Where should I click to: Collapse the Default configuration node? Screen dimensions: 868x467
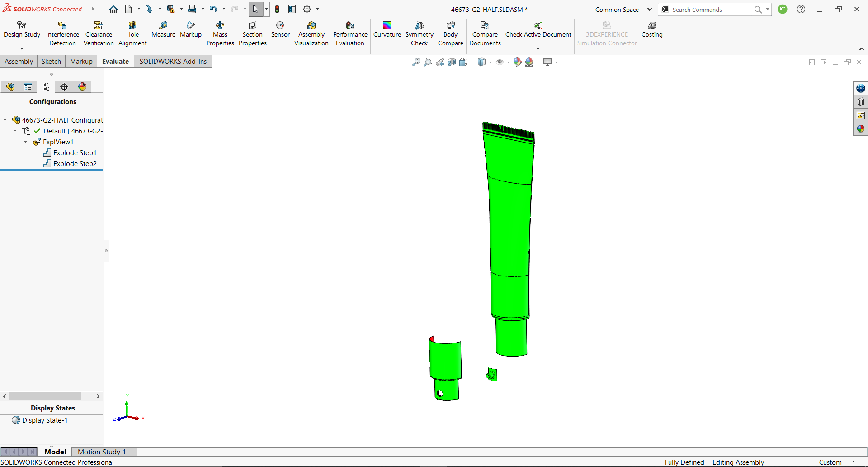15,131
